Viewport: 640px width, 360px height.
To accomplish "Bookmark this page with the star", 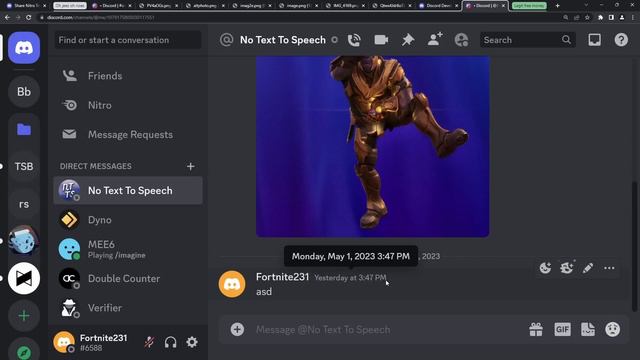I will pos(587,18).
